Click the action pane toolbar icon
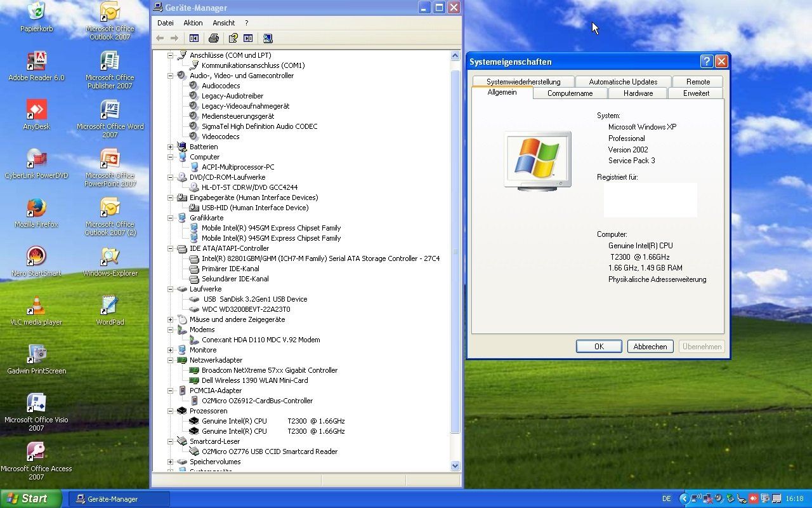812x508 pixels. pos(248,38)
